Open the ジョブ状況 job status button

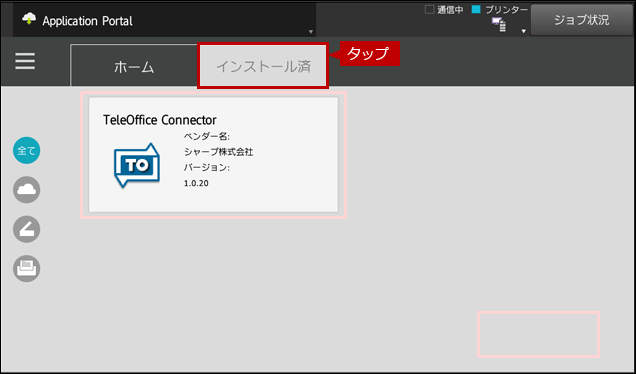[x=582, y=20]
